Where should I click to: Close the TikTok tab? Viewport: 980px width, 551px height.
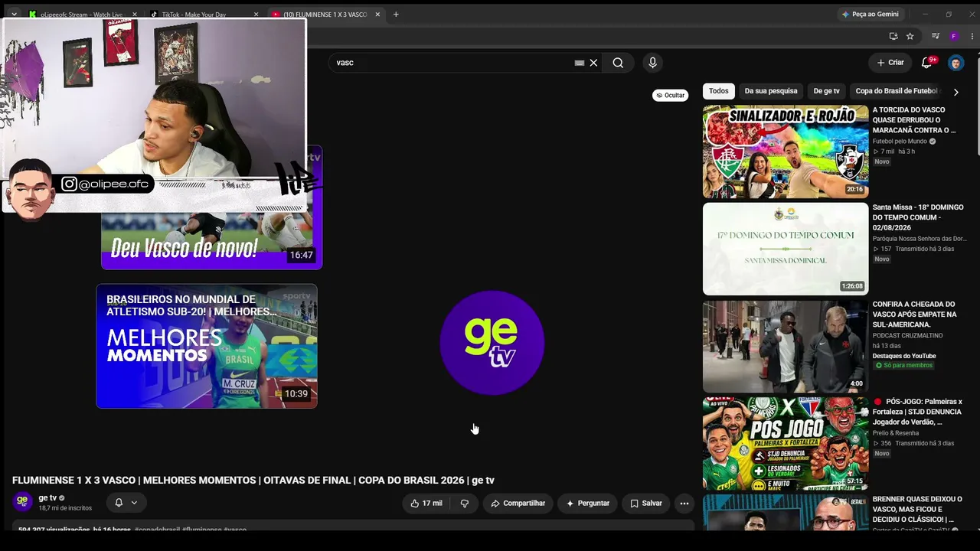coord(256,15)
